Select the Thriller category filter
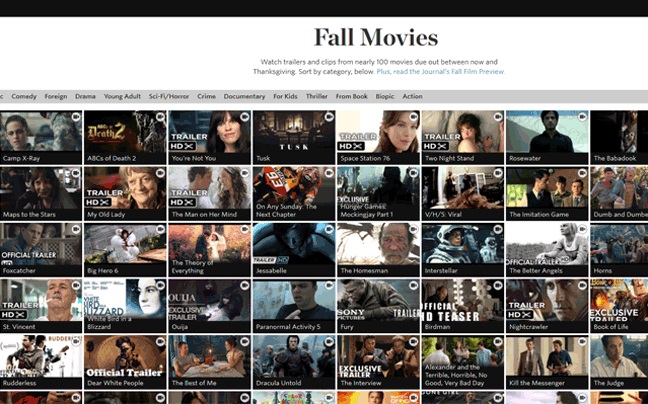648x404 pixels. click(317, 96)
